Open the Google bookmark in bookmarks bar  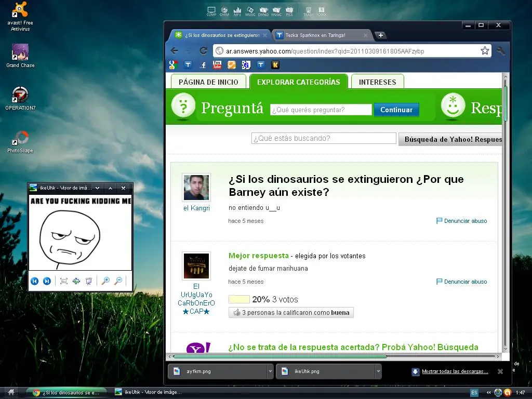(x=174, y=65)
